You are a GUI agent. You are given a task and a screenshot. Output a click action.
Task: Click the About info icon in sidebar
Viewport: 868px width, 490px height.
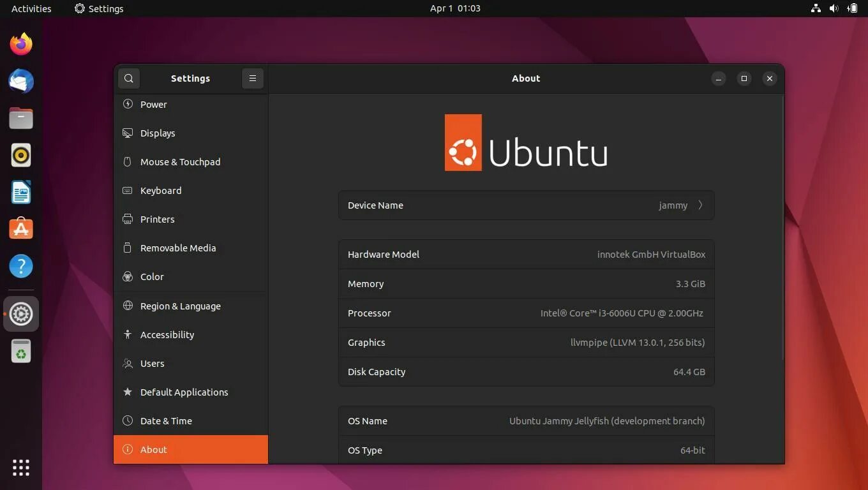click(128, 449)
